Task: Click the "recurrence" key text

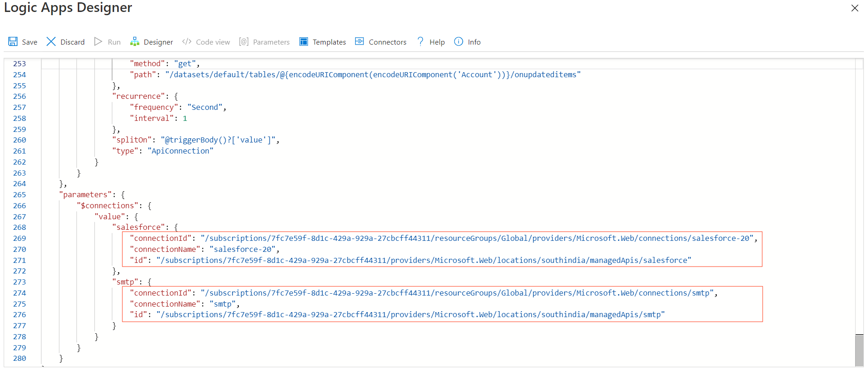Action: tap(138, 96)
